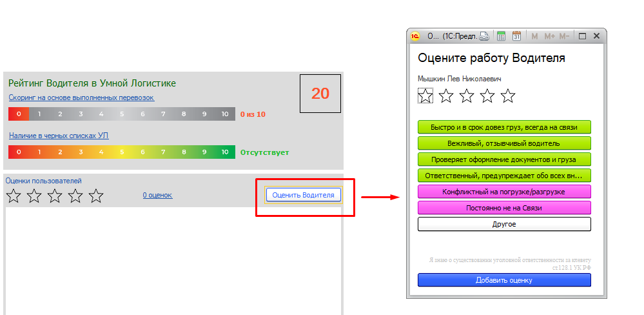Open 'Скоринг на основе выполненных перевозок' link
The height and width of the screenshot is (315, 644).
click(x=81, y=98)
